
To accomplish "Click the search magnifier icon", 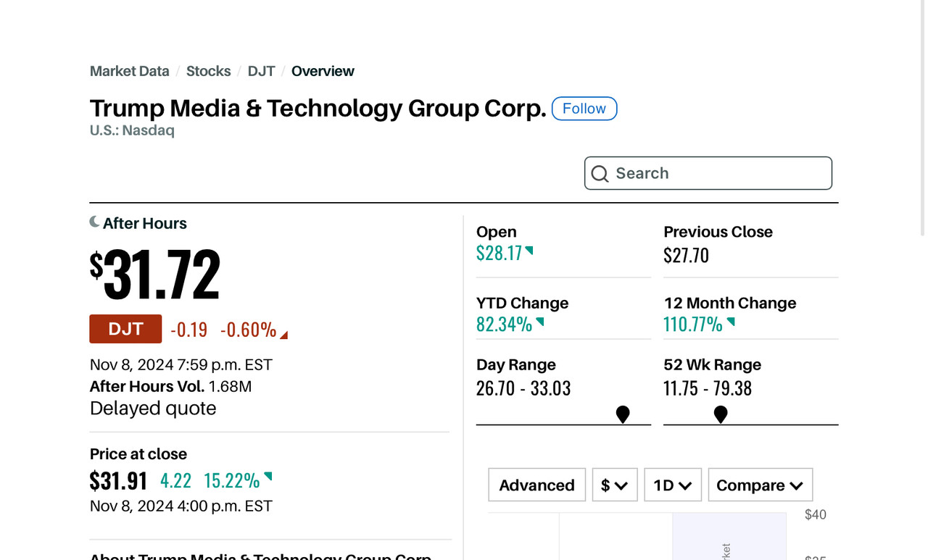I will (600, 174).
